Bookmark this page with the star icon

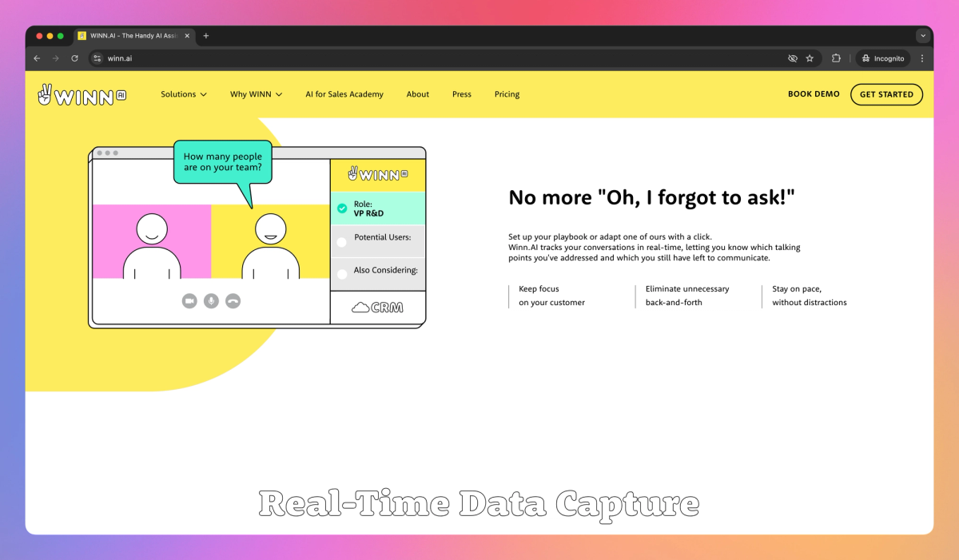pyautogui.click(x=810, y=58)
